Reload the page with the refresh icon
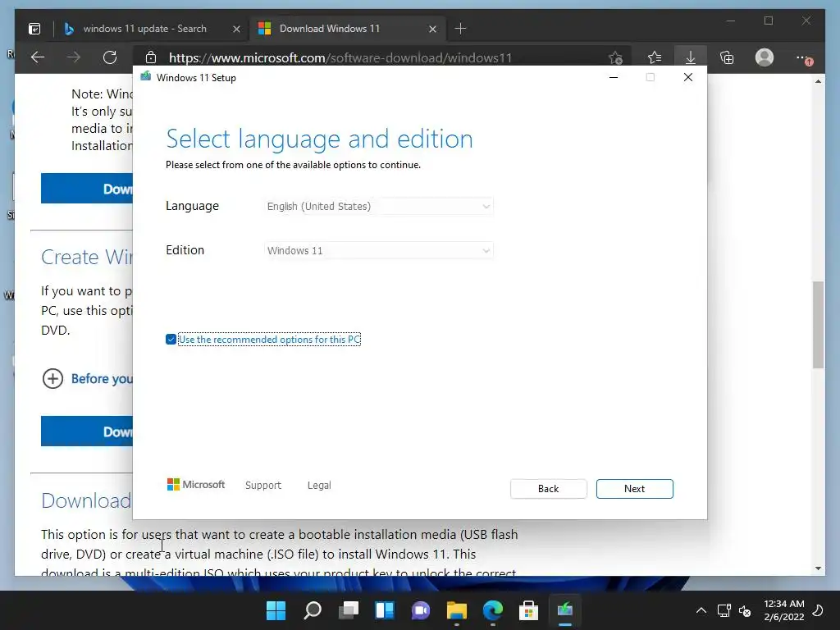 [110, 57]
